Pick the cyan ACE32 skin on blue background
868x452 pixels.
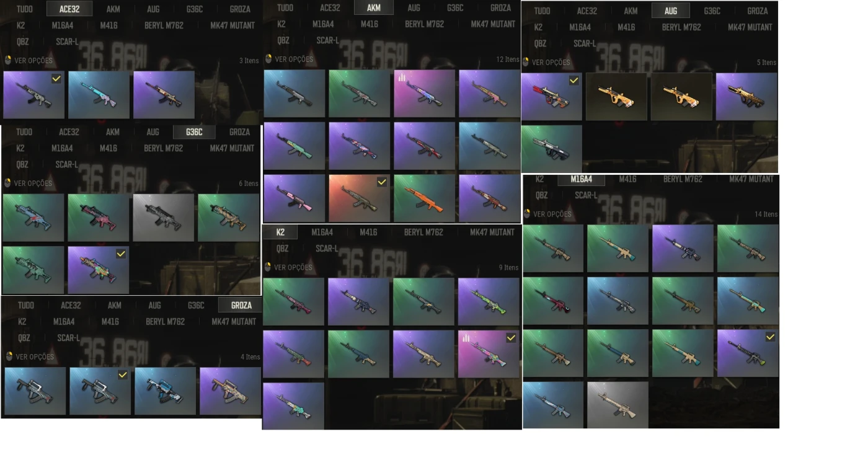pyautogui.click(x=99, y=95)
